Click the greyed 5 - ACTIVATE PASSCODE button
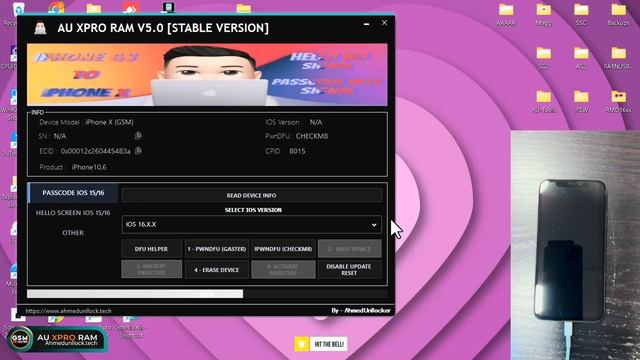The image size is (640, 360). coord(283,270)
